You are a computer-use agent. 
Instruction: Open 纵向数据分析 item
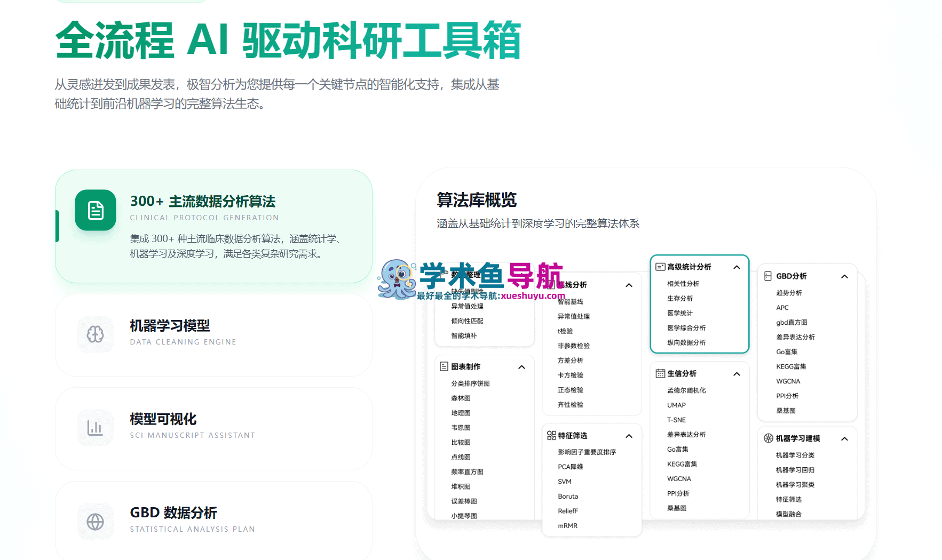point(686,342)
